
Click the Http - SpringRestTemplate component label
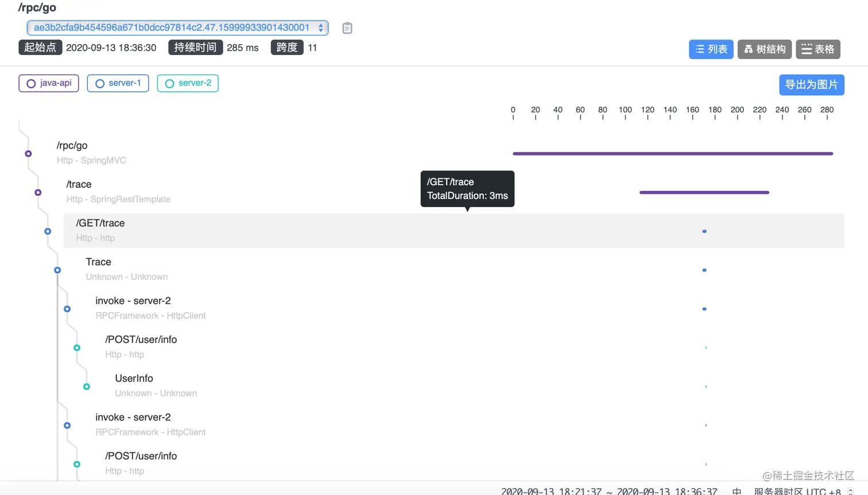pyautogui.click(x=118, y=200)
